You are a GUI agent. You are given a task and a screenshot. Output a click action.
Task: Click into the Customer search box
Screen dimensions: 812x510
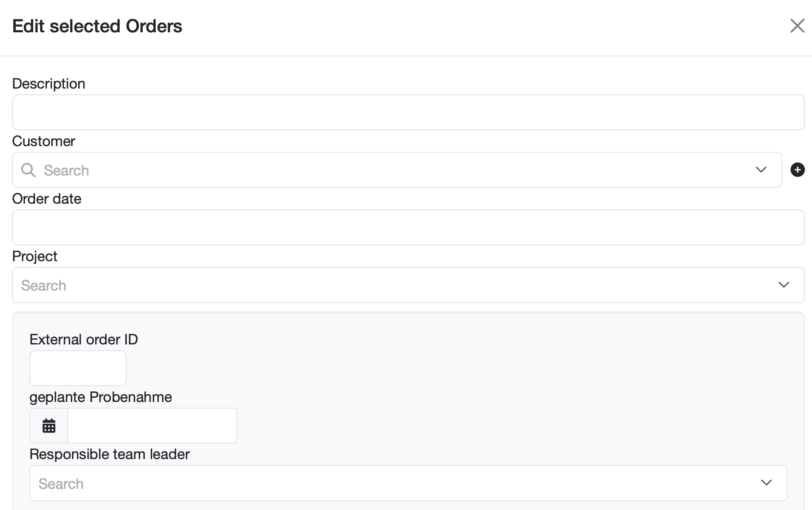pyautogui.click(x=397, y=170)
